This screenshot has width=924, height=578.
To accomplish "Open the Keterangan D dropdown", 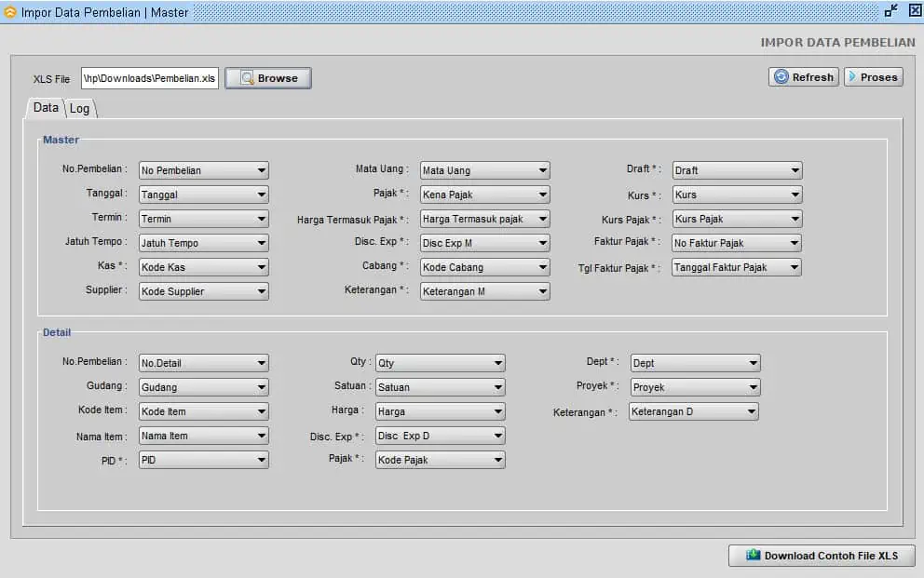I will click(694, 411).
